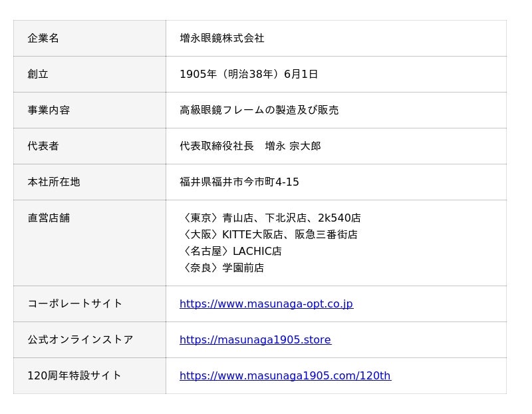Click the 高級眼鏡フレームの製造及び販売 text
This screenshot has width=532, height=414.
click(x=259, y=110)
